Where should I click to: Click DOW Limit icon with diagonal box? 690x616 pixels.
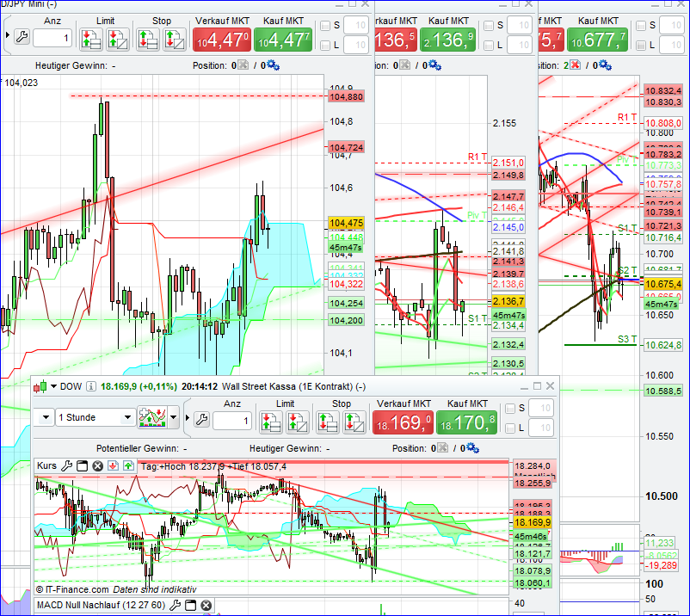coord(298,422)
